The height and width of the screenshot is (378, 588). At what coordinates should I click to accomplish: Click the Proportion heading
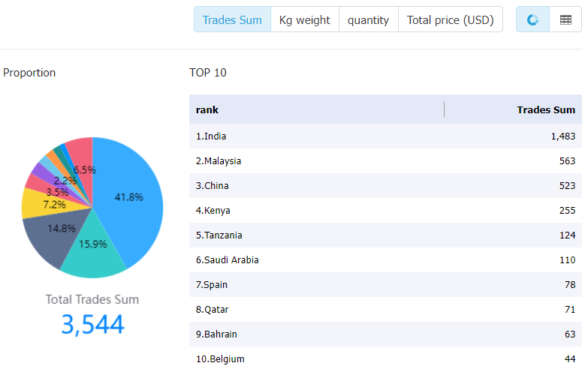29,73
